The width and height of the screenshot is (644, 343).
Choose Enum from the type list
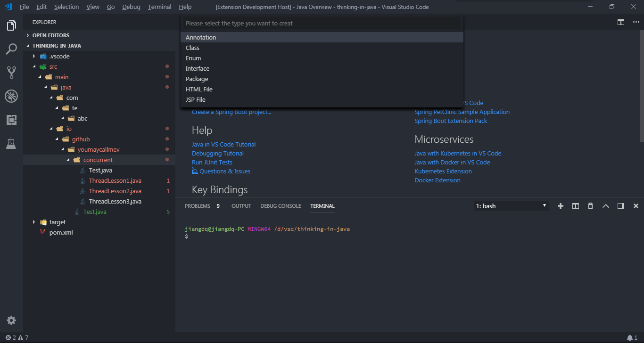(322, 58)
